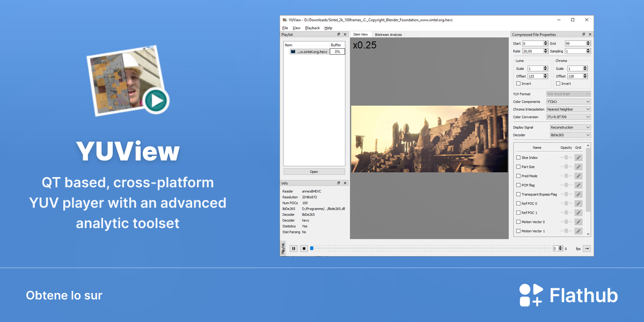Click the Luma Scale input field
This screenshot has height=322, width=644.
click(x=537, y=69)
